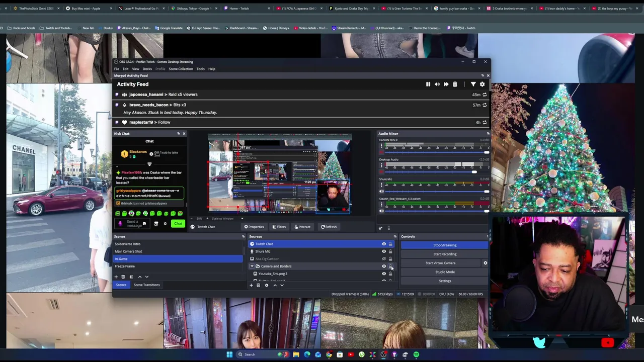Move selected source up
644x362 pixels.
point(275,285)
